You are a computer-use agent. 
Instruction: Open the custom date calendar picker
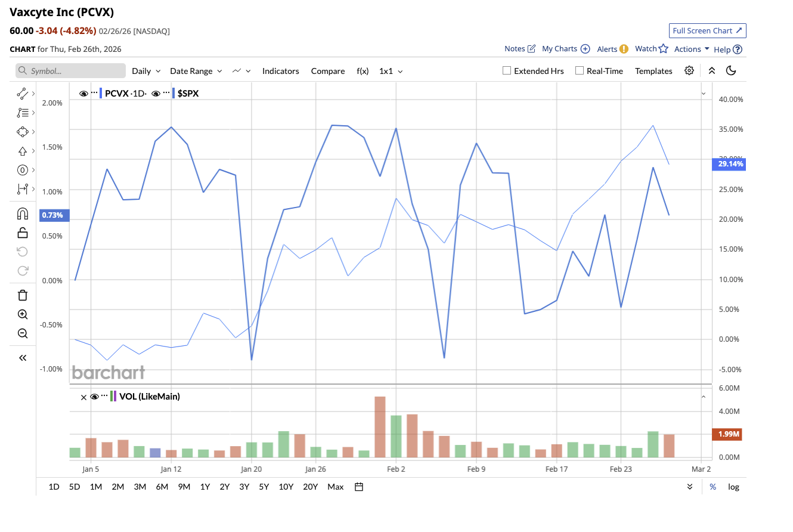(359, 487)
